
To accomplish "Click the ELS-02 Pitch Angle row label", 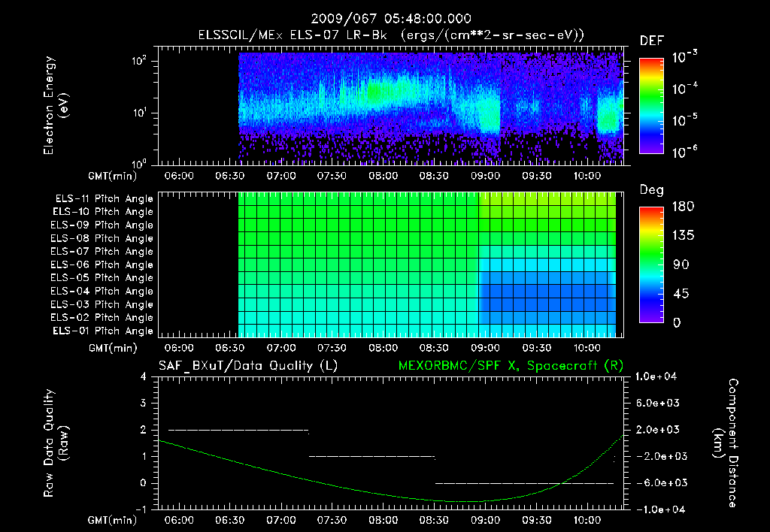I will click(102, 318).
